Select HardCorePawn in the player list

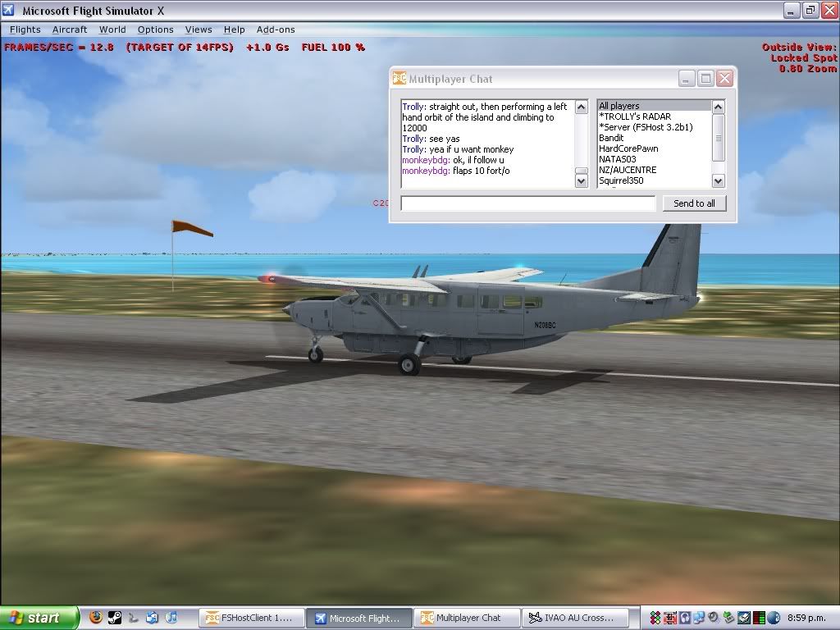(628, 148)
